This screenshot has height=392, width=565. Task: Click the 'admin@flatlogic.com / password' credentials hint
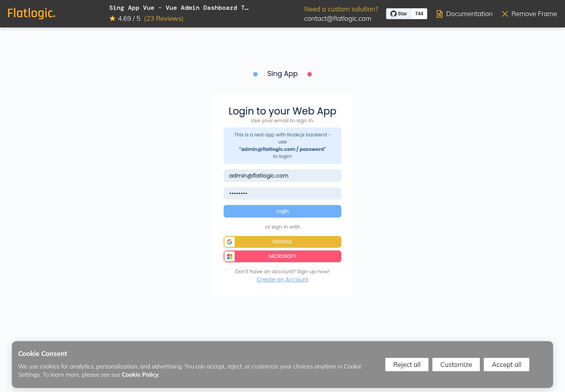[282, 149]
